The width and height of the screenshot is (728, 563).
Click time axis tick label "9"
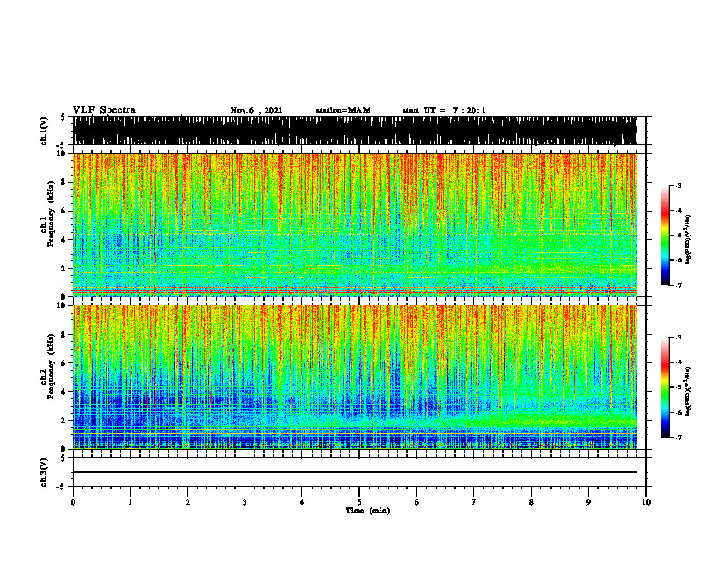588,502
